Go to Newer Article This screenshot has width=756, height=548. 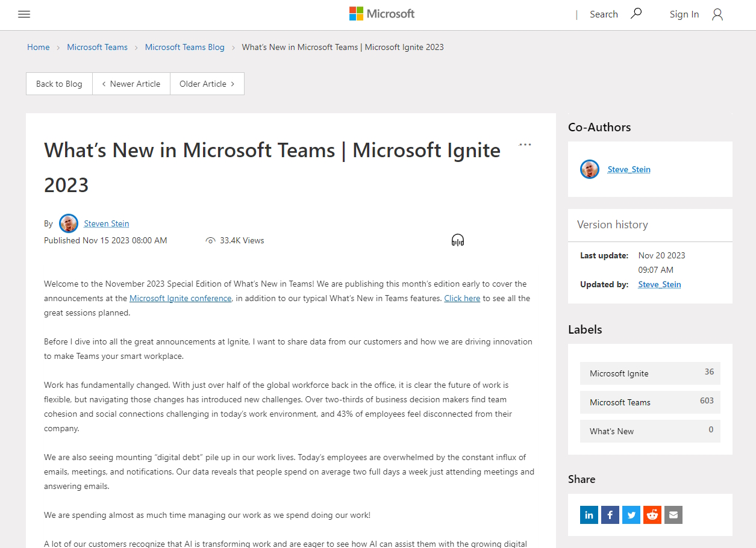131,84
